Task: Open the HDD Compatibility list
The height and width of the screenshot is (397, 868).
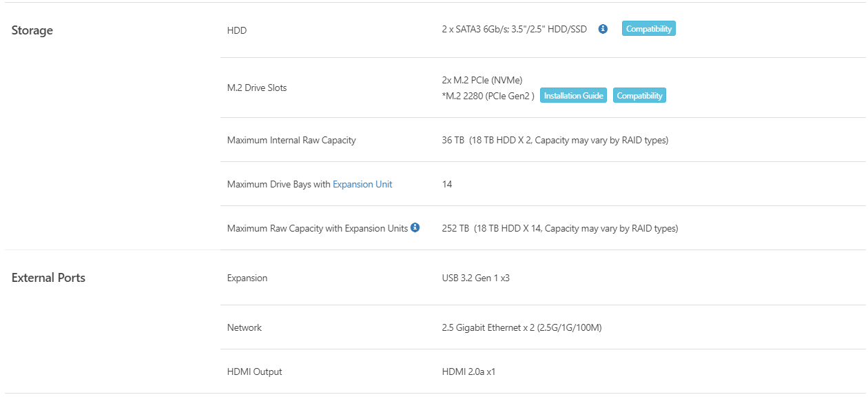Action: [648, 29]
